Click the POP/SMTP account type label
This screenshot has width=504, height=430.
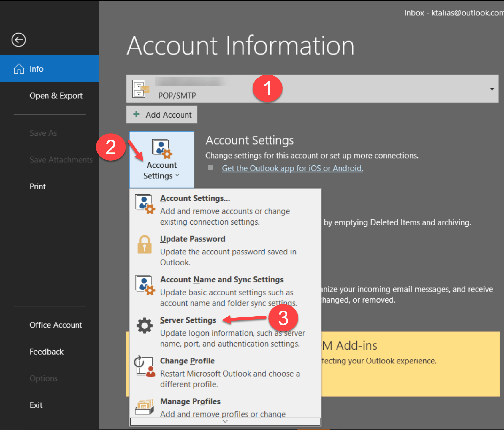point(177,96)
